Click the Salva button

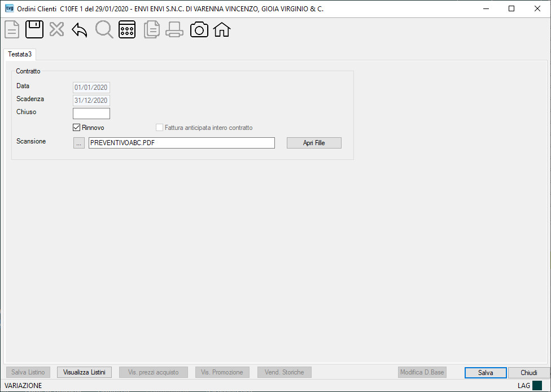(x=486, y=373)
